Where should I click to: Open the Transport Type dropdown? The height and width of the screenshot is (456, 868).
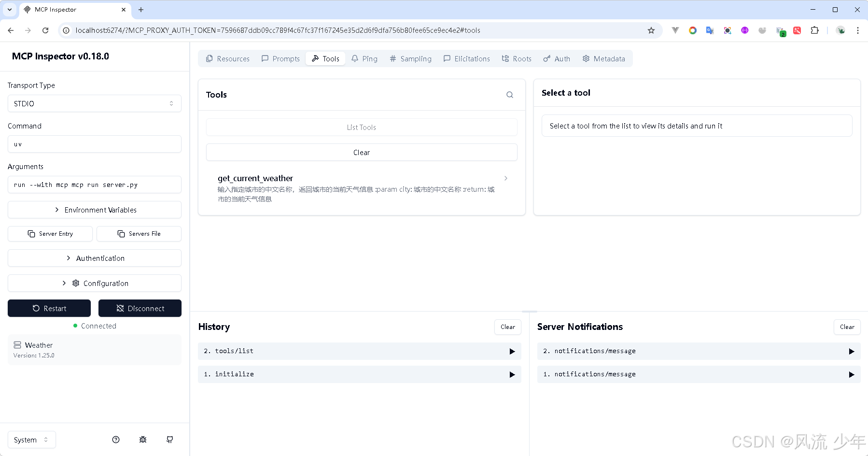click(x=95, y=103)
